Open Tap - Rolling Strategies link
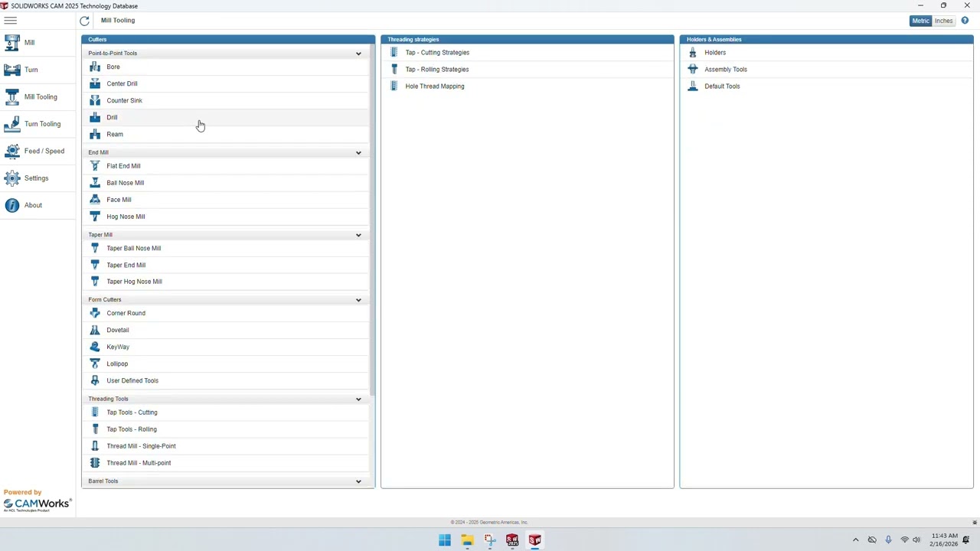980x551 pixels. pos(437,70)
